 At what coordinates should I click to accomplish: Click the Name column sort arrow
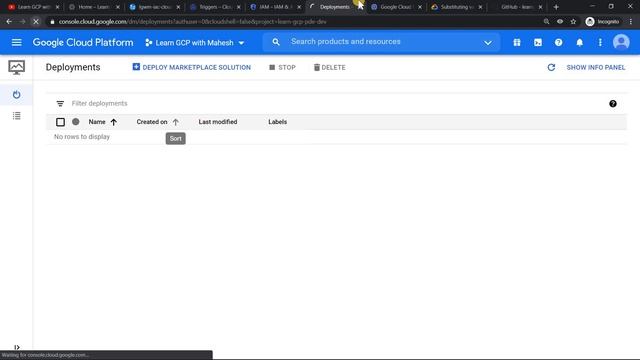[x=113, y=122]
